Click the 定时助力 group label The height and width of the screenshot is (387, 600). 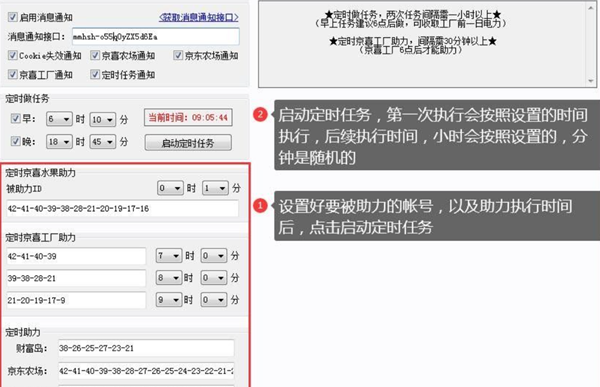point(23,332)
